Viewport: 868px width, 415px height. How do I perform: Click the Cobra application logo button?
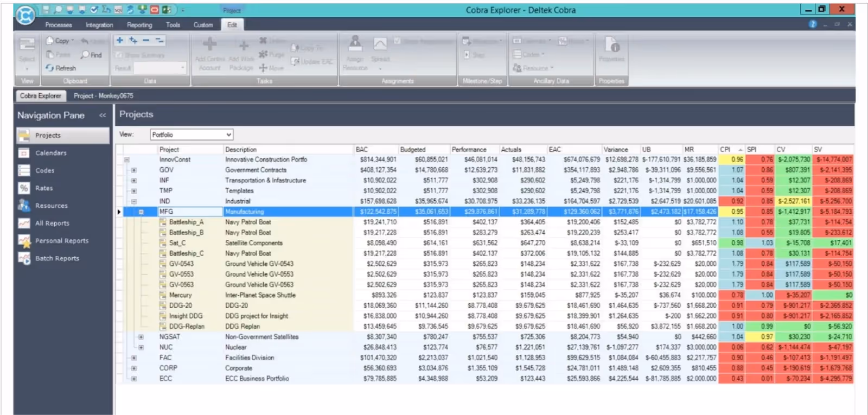tap(25, 15)
